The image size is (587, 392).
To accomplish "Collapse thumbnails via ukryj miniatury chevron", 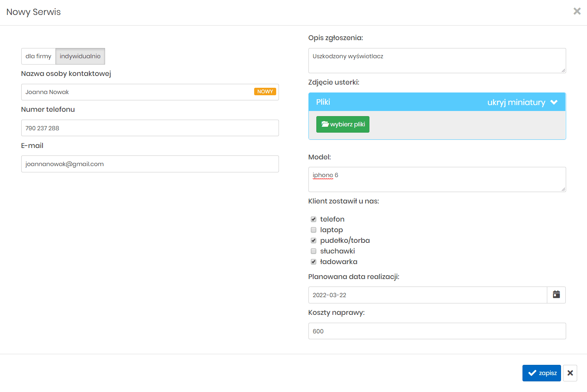I will pos(554,102).
